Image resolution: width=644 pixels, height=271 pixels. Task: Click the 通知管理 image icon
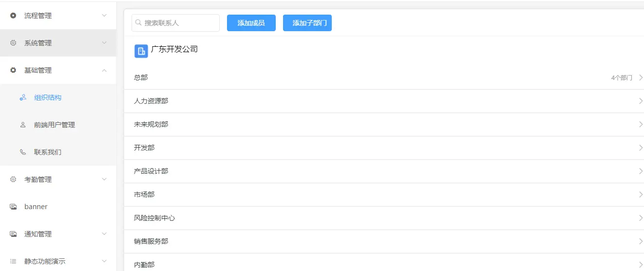(x=13, y=234)
